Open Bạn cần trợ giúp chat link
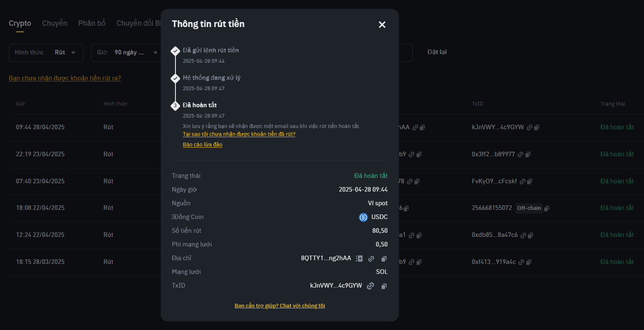 (x=280, y=306)
